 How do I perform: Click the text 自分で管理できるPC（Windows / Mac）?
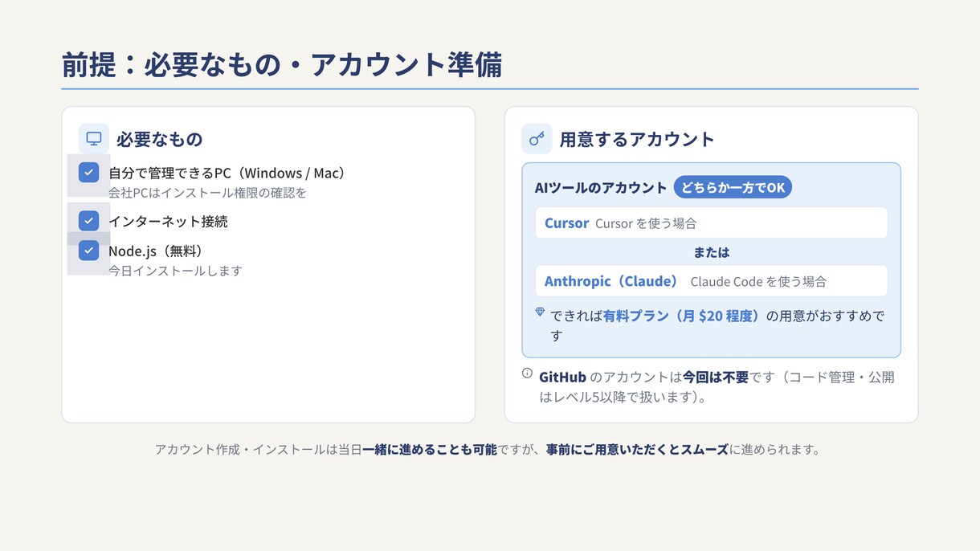(x=229, y=173)
